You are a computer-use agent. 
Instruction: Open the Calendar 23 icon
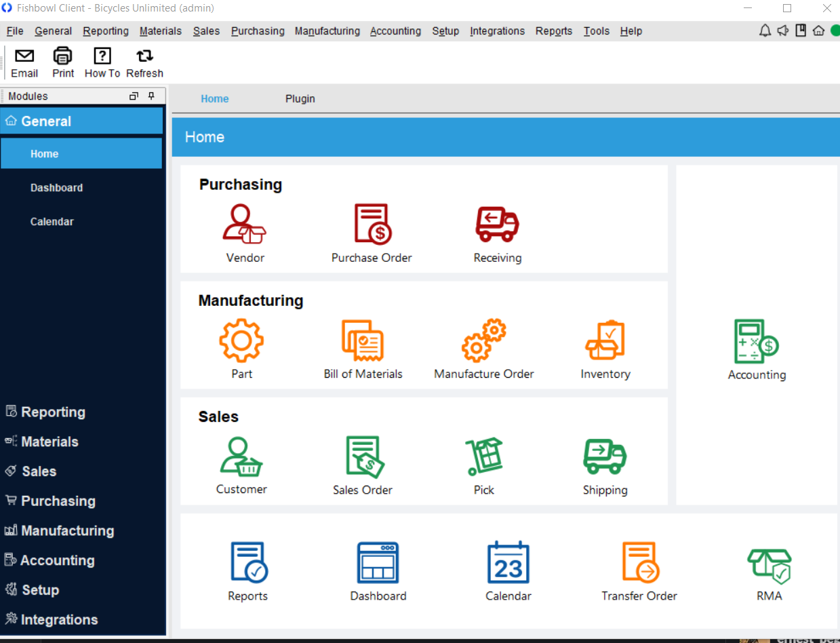point(508,562)
